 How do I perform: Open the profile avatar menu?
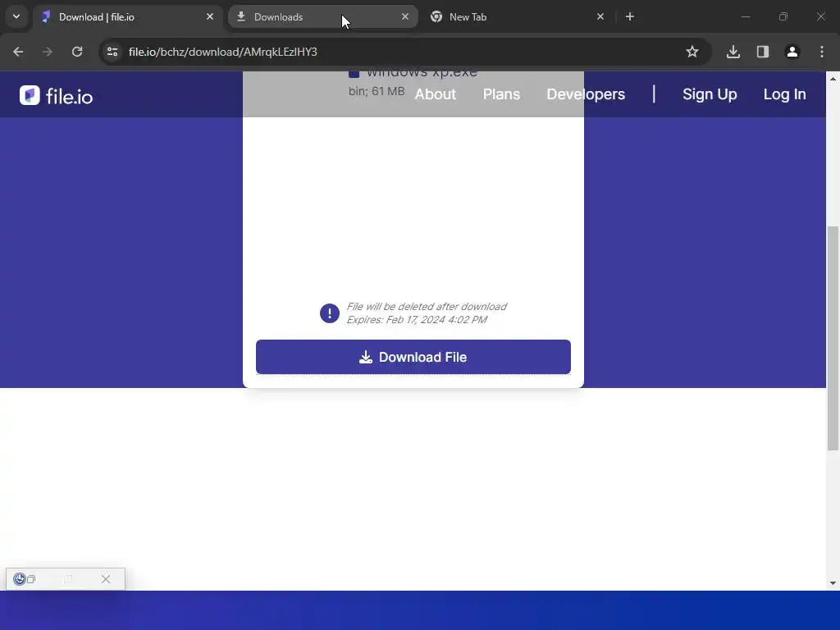[x=792, y=52]
